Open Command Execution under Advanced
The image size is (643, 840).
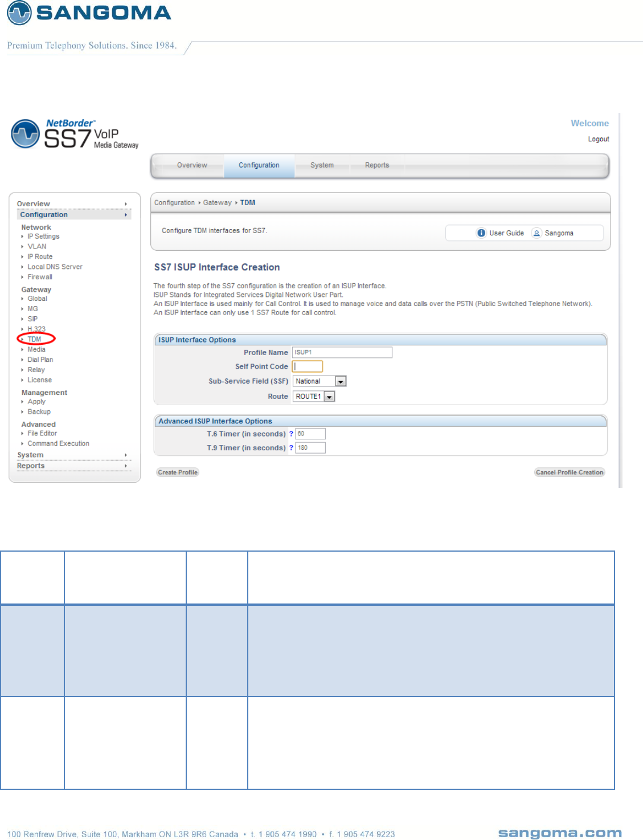click(59, 444)
